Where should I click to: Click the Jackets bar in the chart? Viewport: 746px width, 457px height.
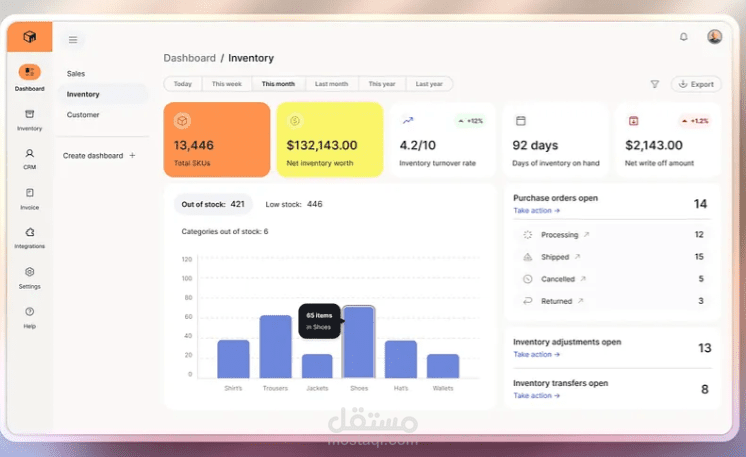point(317,366)
